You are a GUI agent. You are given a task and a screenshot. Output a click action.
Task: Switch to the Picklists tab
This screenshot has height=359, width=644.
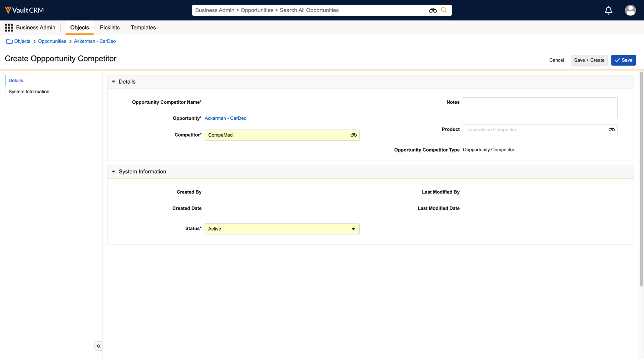[x=109, y=28]
